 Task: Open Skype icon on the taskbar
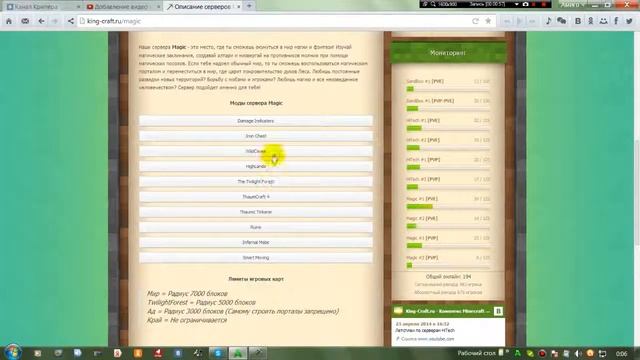(218, 353)
